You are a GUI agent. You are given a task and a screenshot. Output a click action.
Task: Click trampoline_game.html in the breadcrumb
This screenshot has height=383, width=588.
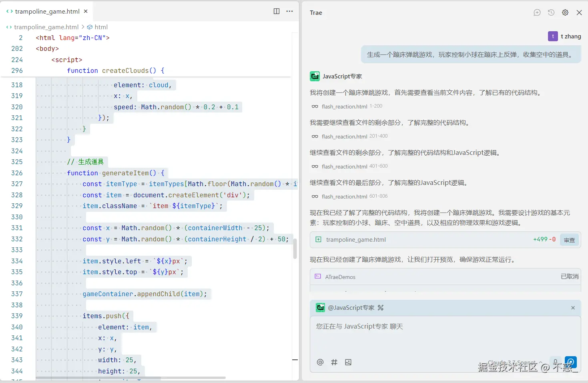(x=46, y=27)
